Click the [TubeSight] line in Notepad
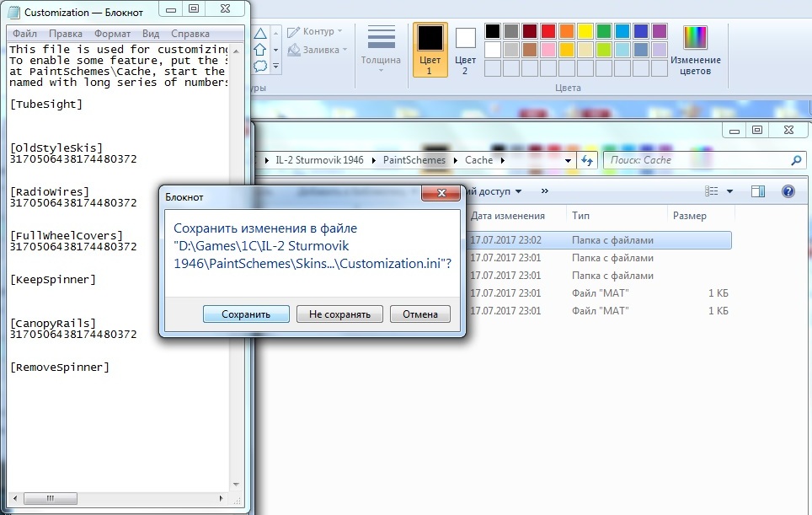This screenshot has height=515, width=812. click(46, 105)
